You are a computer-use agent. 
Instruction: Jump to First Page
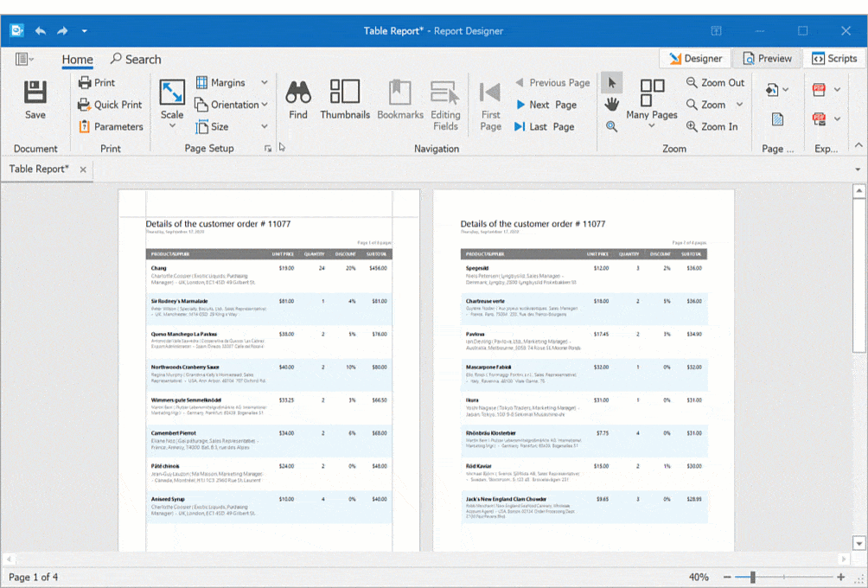(x=490, y=102)
